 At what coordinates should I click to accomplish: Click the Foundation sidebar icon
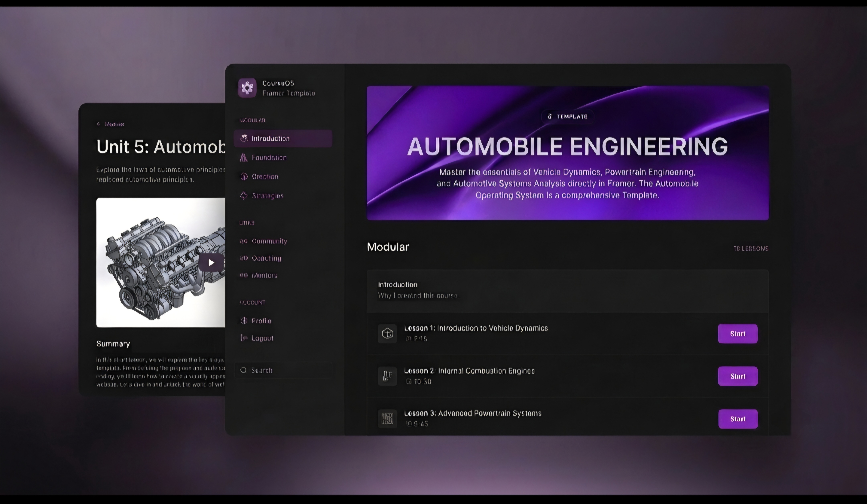(x=244, y=157)
